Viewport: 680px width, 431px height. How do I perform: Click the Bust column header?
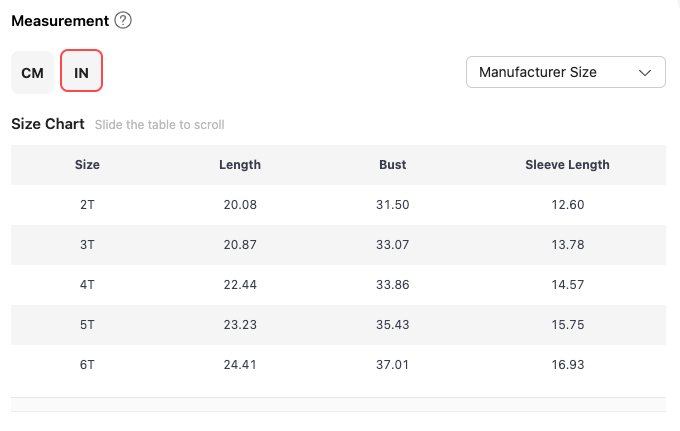393,165
